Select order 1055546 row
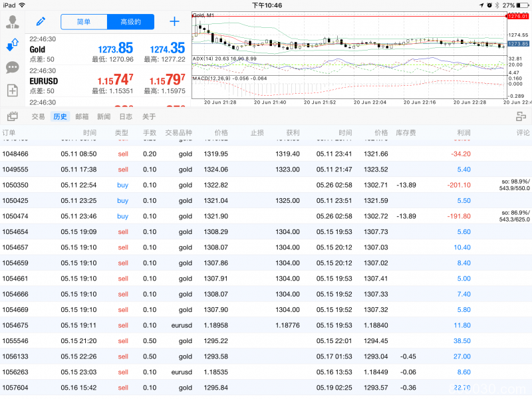This screenshot has height=399, width=532. pos(266,341)
